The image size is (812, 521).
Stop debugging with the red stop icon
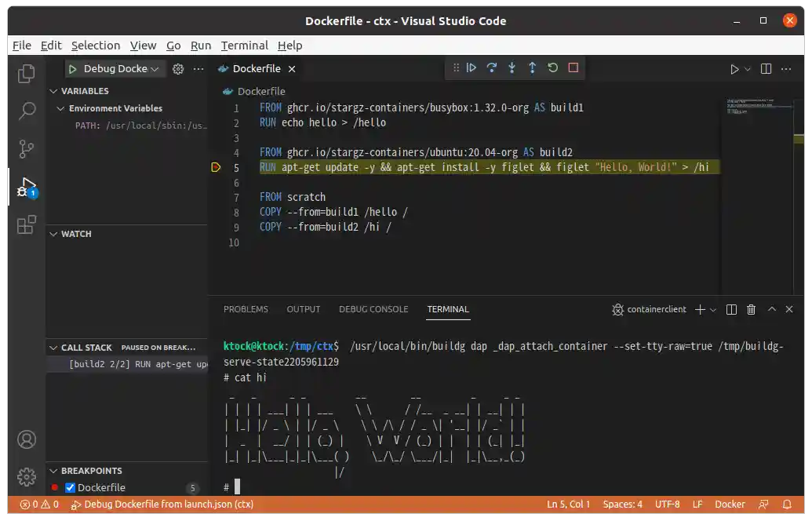click(x=573, y=67)
